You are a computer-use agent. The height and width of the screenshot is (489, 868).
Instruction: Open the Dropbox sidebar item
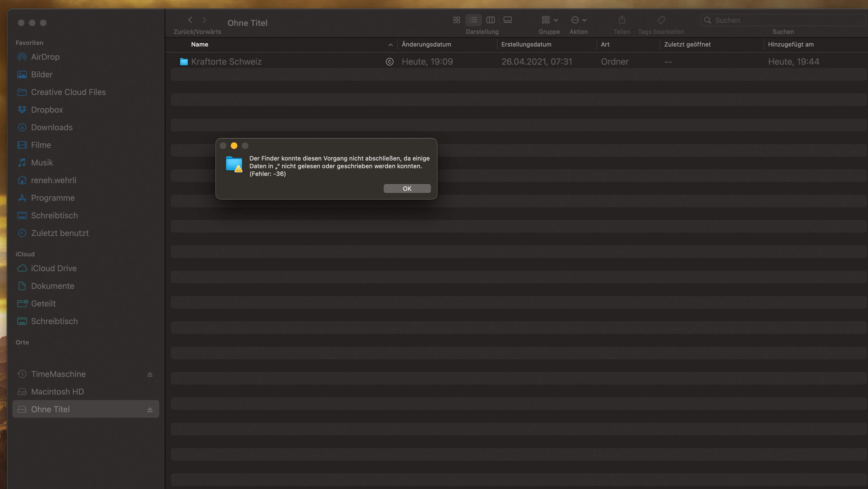(x=47, y=110)
